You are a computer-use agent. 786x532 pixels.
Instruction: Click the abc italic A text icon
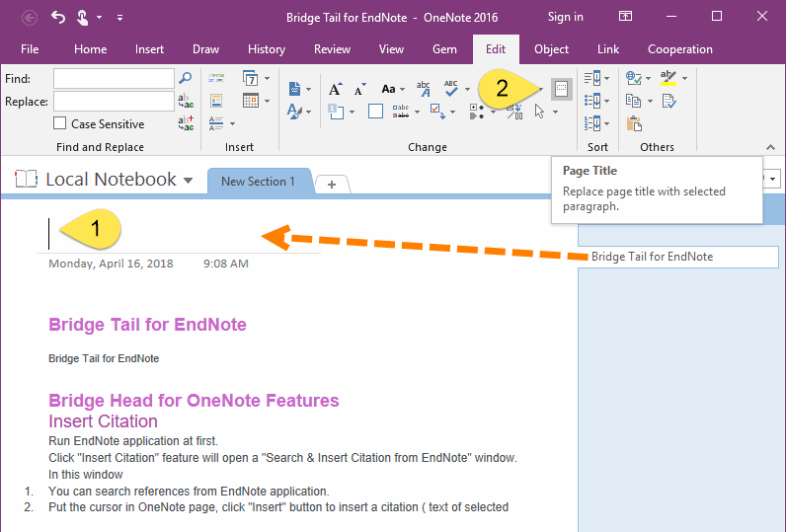coord(423,89)
